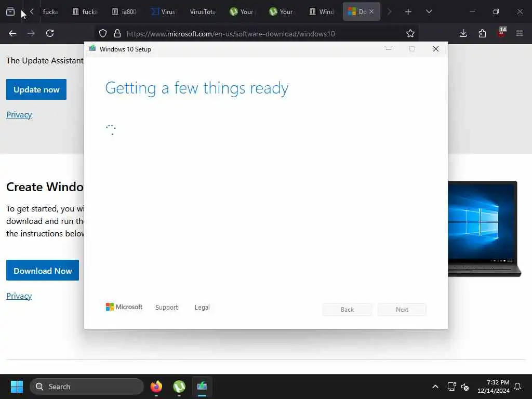This screenshot has width=532, height=399.
Task: Open Firefox from the taskbar
Action: point(156,387)
